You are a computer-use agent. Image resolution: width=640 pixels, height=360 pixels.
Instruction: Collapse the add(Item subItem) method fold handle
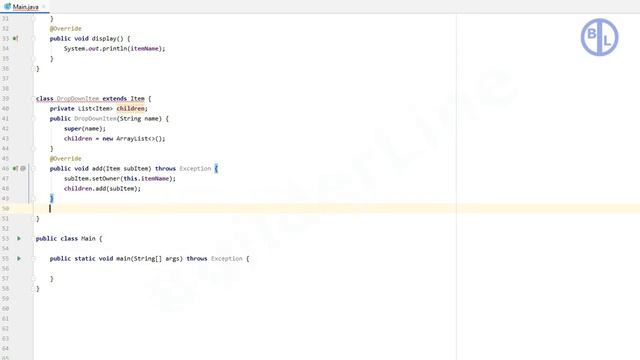pos(34,168)
